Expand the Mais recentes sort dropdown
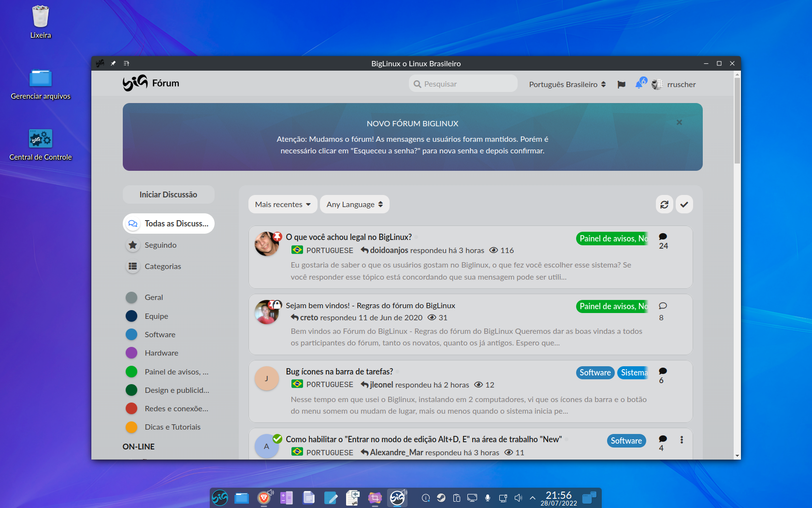 pos(283,204)
